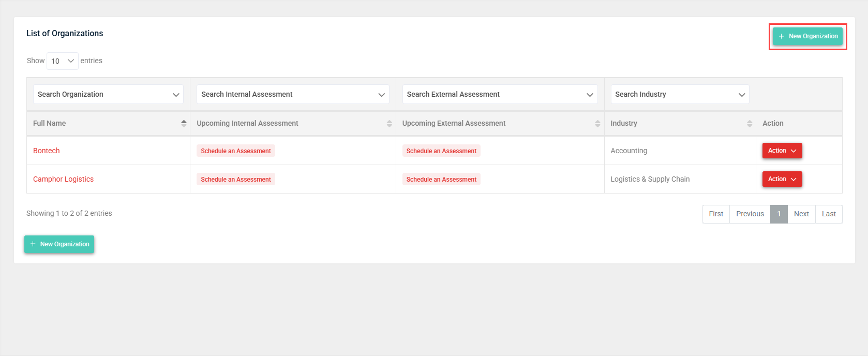Screen dimensions: 868x356
Task: Open the Action menu for Bontech
Action: tap(782, 151)
